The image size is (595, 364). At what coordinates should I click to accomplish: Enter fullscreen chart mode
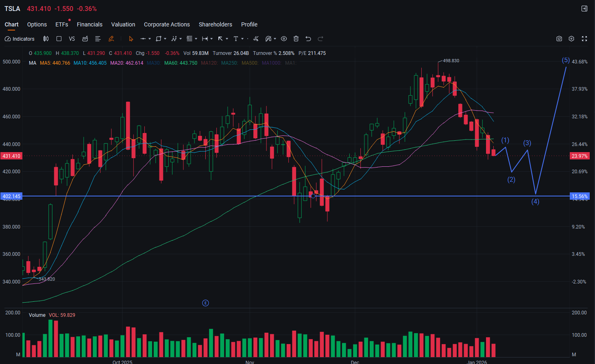584,39
